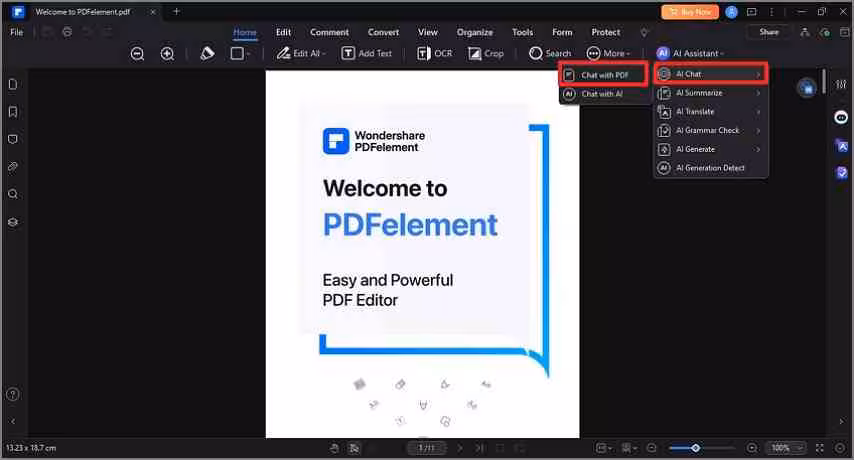This screenshot has height=460, width=854.
Task: Open a new tab with plus button
Action: 176,11
